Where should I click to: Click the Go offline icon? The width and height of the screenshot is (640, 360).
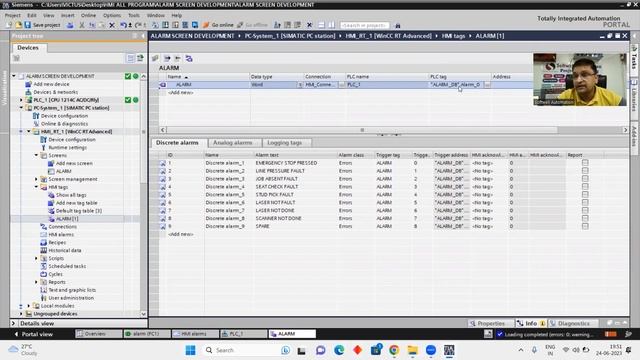coord(240,25)
